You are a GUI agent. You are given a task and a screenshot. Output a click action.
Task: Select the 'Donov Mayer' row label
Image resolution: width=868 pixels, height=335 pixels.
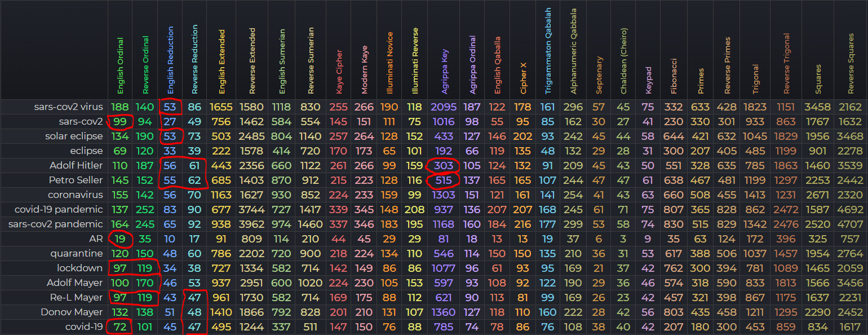point(72,312)
